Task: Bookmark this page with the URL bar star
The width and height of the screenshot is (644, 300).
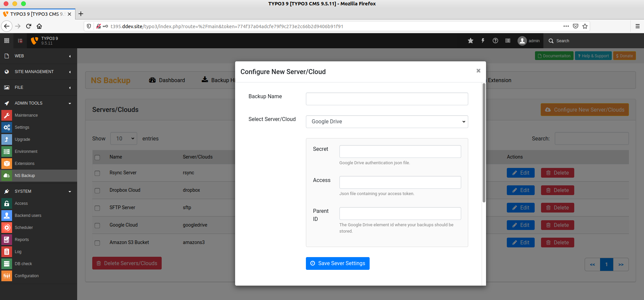Action: [585, 26]
